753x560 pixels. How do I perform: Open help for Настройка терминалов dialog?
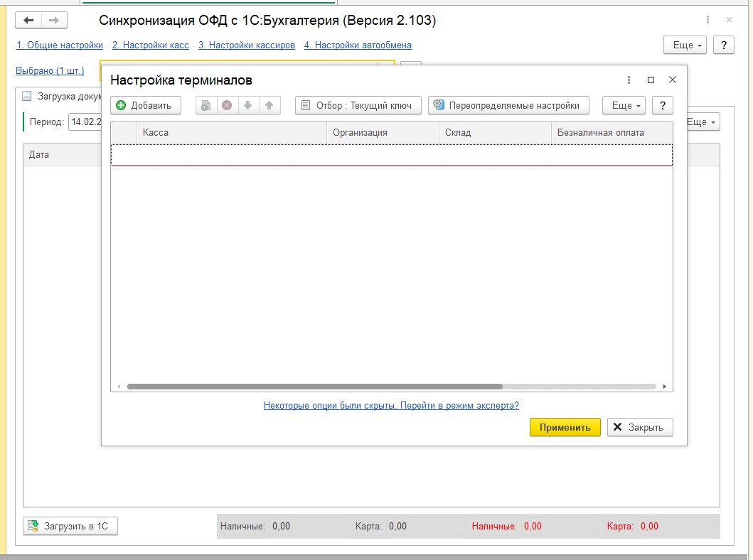(663, 106)
